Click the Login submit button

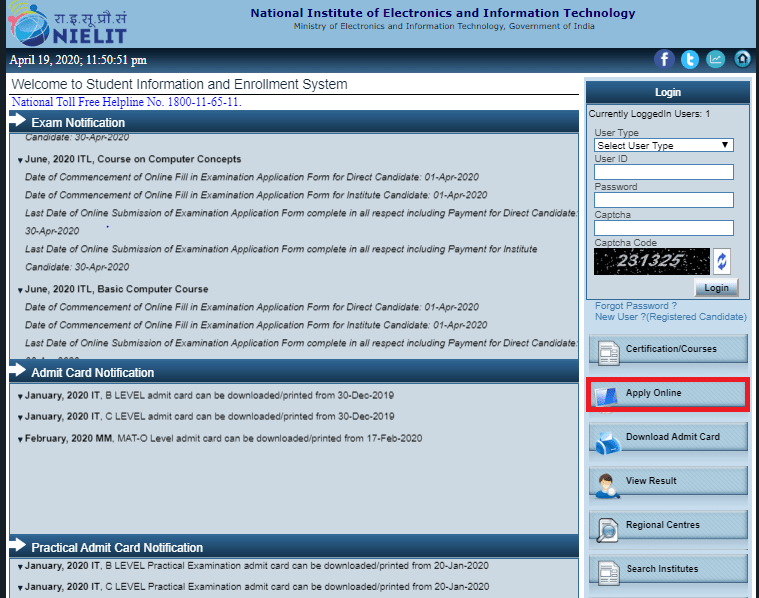pos(716,288)
